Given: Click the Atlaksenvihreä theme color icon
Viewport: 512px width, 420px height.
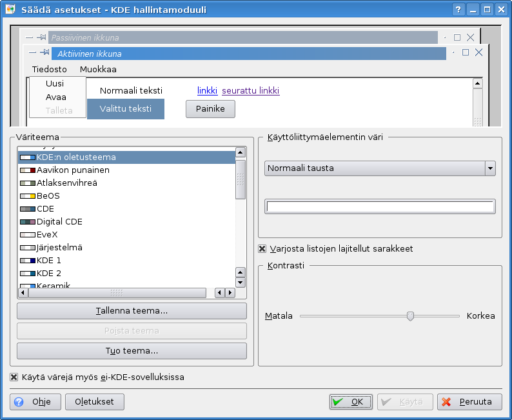Looking at the screenshot, I should pos(27,183).
